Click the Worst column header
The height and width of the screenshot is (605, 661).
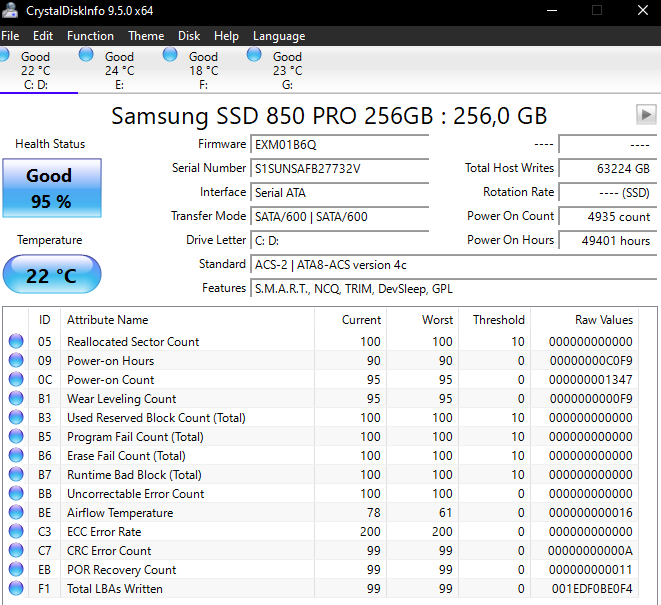422,320
